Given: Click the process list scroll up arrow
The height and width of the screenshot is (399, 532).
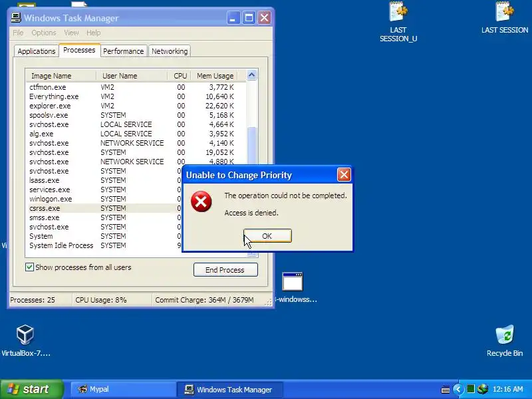Looking at the screenshot, I should 252,75.
